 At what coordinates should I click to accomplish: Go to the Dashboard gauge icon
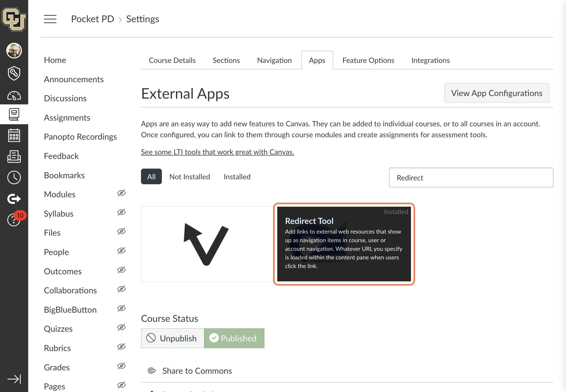(x=14, y=96)
